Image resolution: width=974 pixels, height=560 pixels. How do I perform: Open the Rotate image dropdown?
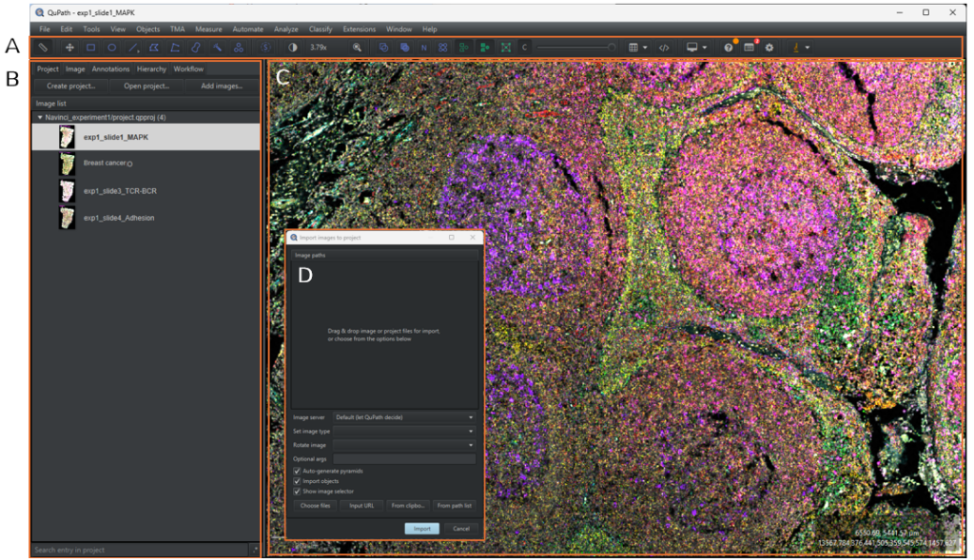(x=403, y=445)
